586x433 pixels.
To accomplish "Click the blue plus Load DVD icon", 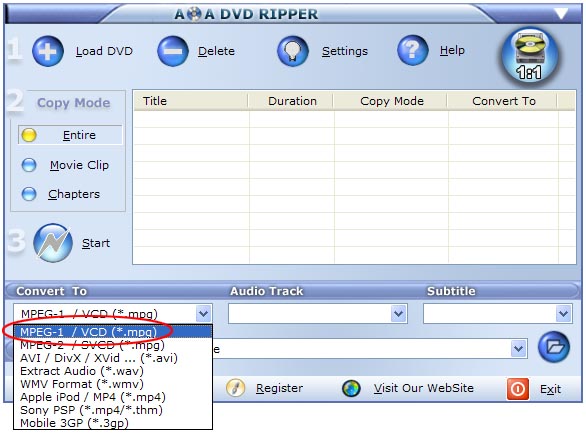I will tap(48, 51).
